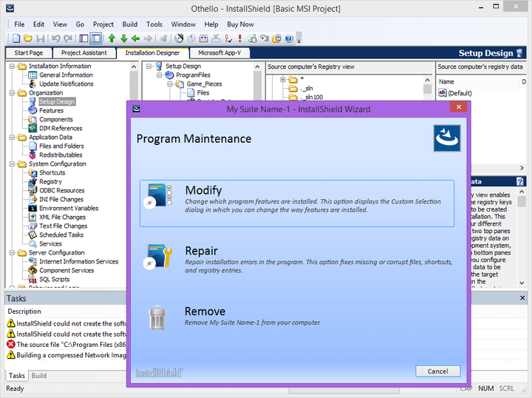Close the InstallShield Wizard dialog

click(x=458, y=107)
